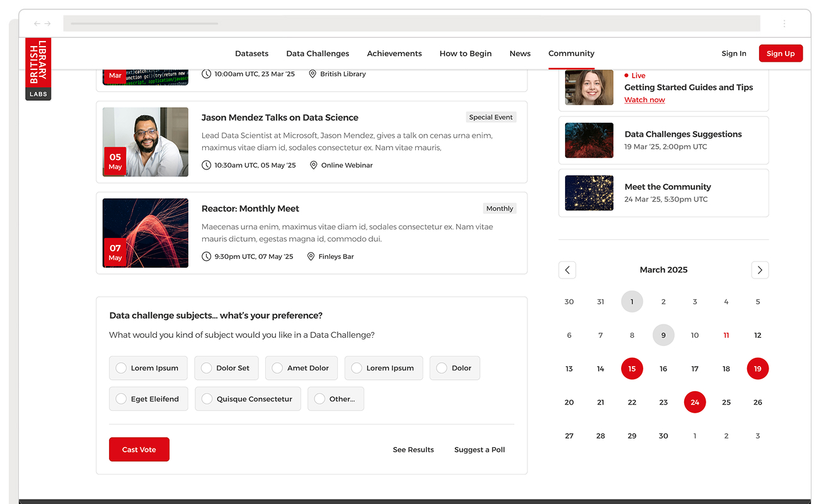Choose the Quisque Consectetur poll option
The width and height of the screenshot is (819, 504).
click(207, 399)
